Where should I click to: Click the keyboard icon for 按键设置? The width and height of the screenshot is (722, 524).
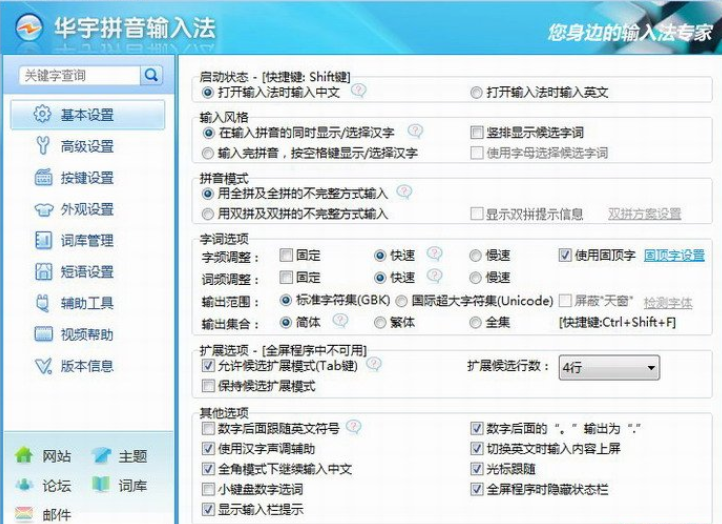43,177
